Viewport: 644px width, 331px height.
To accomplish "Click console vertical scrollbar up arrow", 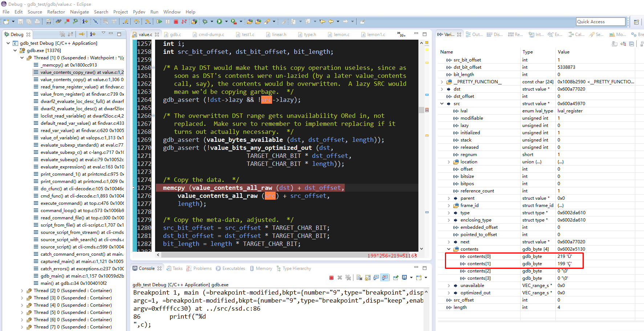I will (x=426, y=292).
